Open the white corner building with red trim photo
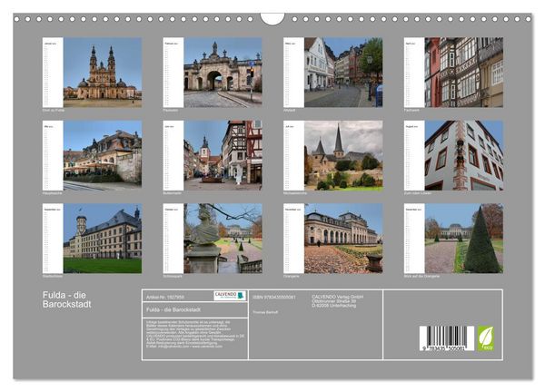 point(463,155)
